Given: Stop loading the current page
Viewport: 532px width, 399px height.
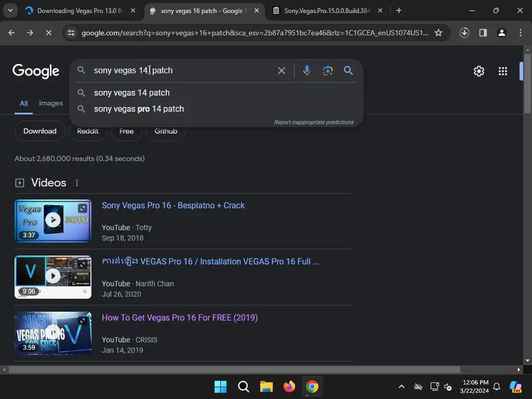Looking at the screenshot, I should 48,33.
